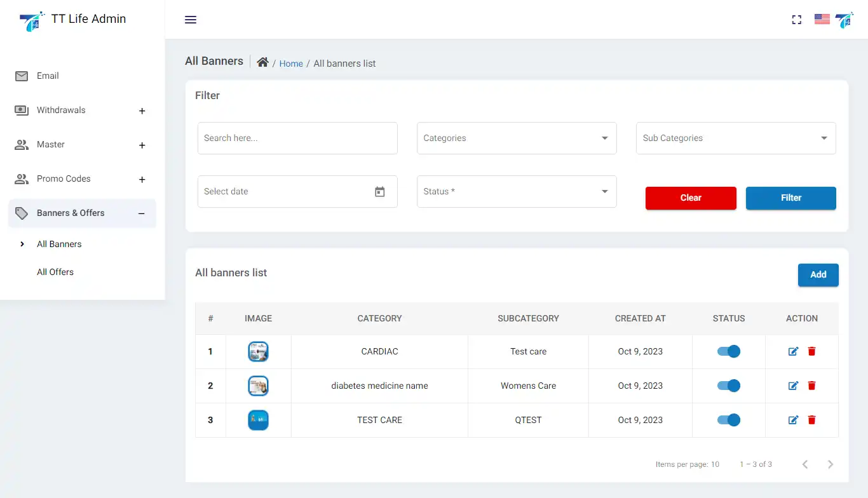Viewport: 868px width, 498px height.
Task: Disable the diabetes medicine name banner
Action: [x=728, y=386]
